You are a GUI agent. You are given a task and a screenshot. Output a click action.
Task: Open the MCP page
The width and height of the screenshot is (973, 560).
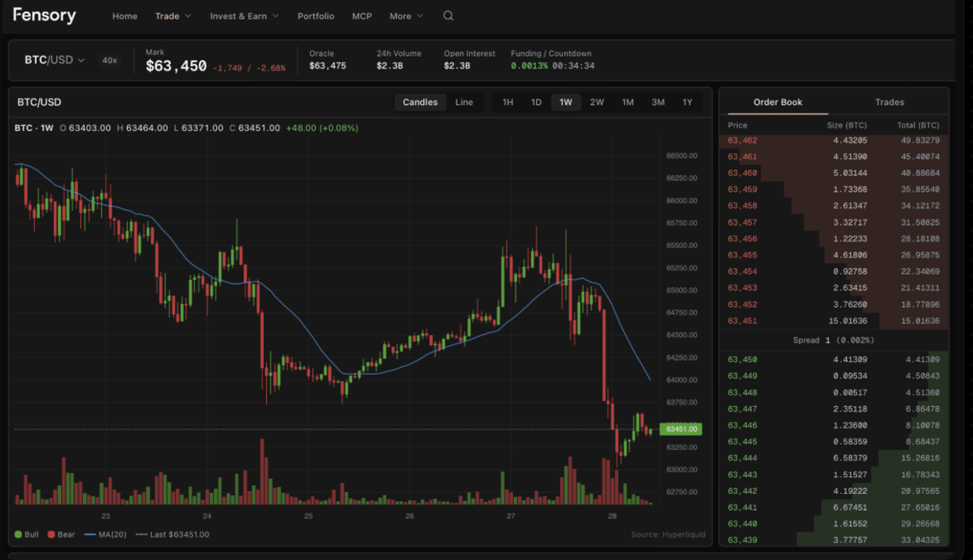(362, 16)
